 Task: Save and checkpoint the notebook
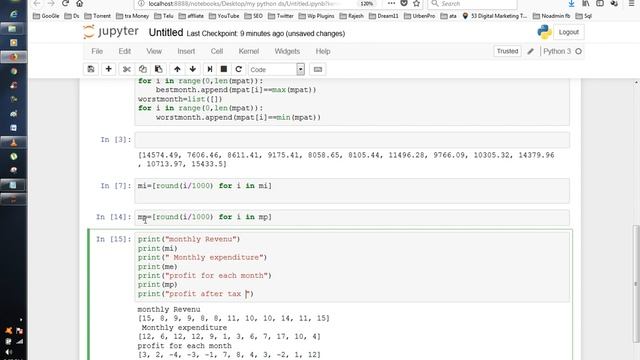(x=91, y=69)
